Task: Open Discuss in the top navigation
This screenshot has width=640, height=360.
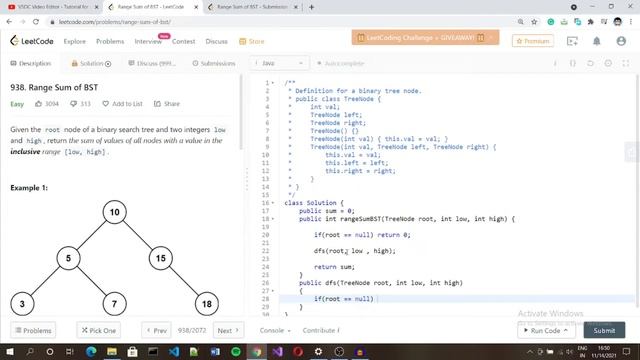Action: pyautogui.click(x=216, y=41)
